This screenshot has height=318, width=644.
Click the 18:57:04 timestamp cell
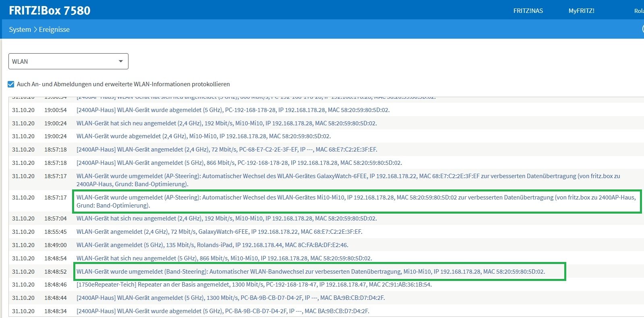56,218
